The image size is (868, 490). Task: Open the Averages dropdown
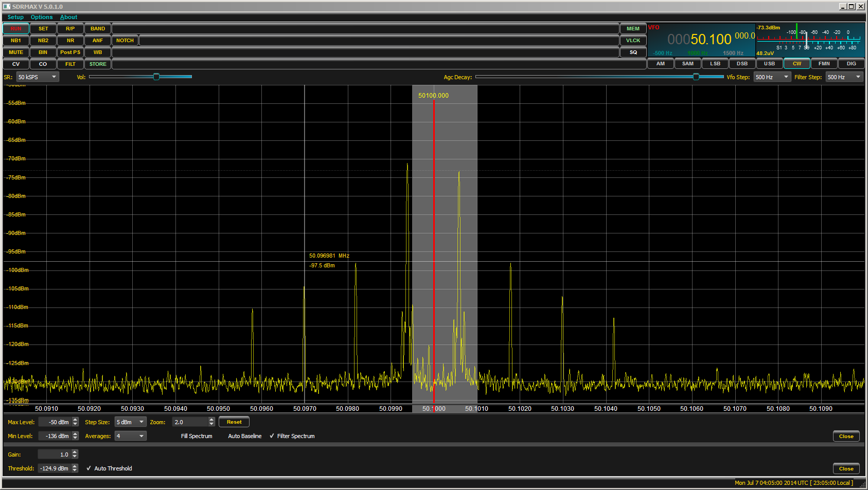click(131, 436)
